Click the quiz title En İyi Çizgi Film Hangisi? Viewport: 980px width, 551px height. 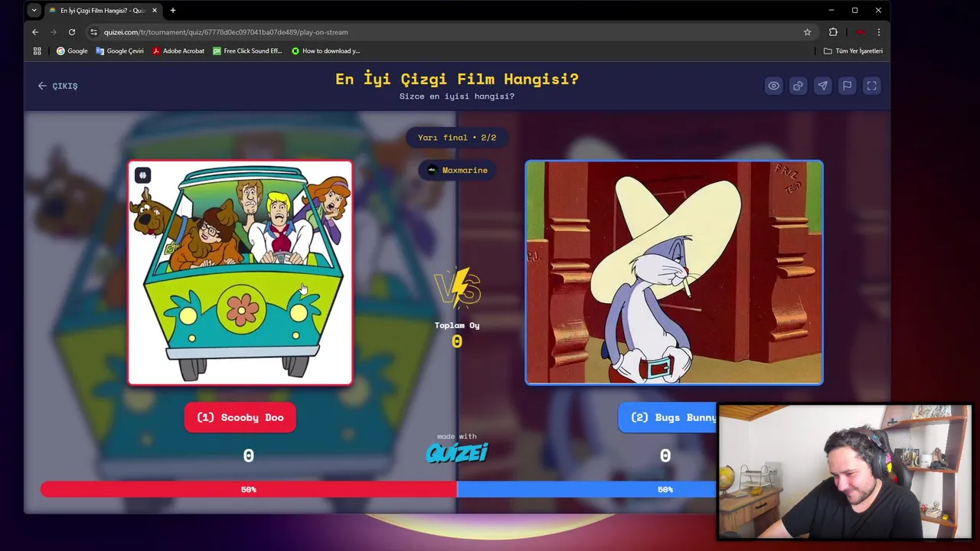click(457, 79)
